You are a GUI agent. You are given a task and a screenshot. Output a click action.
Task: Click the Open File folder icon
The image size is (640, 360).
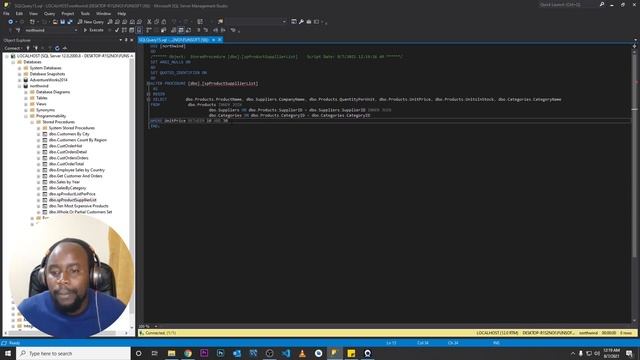55,22
